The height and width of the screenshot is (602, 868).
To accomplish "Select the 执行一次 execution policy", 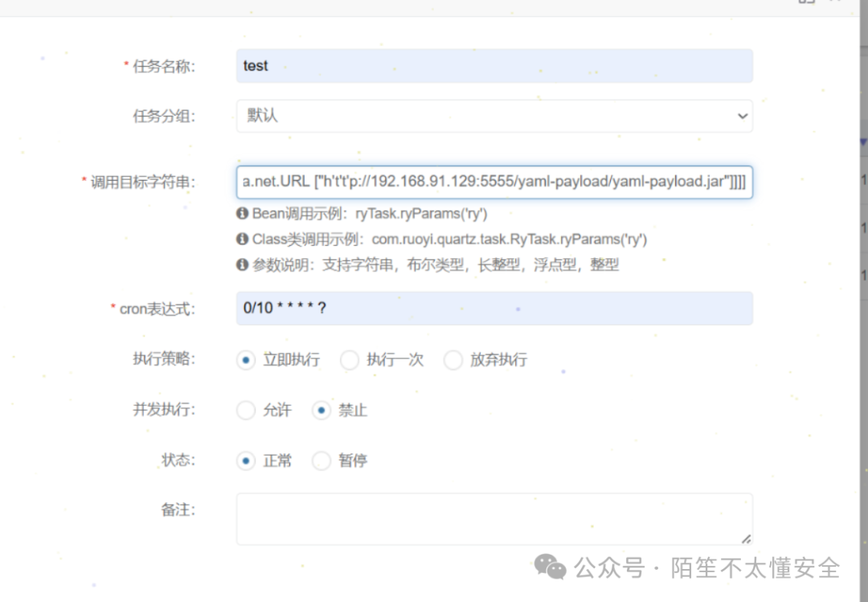I will point(350,360).
